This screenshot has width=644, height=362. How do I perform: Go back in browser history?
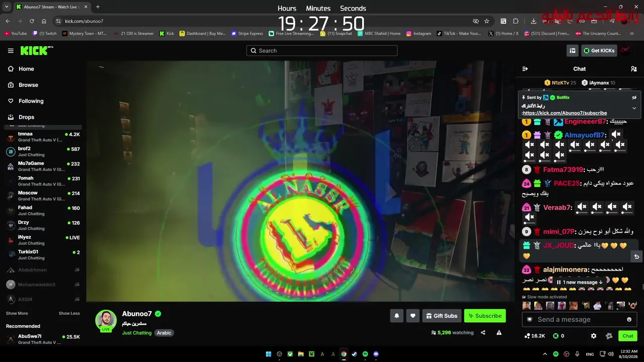[8, 21]
